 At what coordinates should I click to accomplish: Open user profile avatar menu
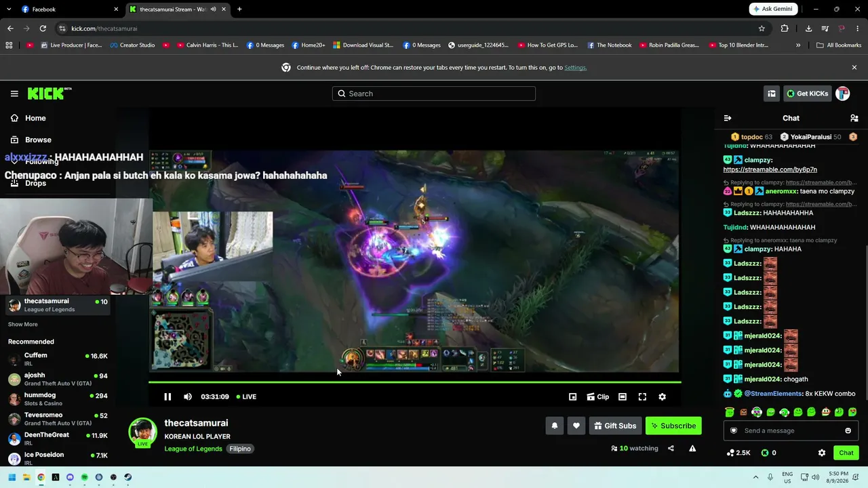[x=843, y=94]
